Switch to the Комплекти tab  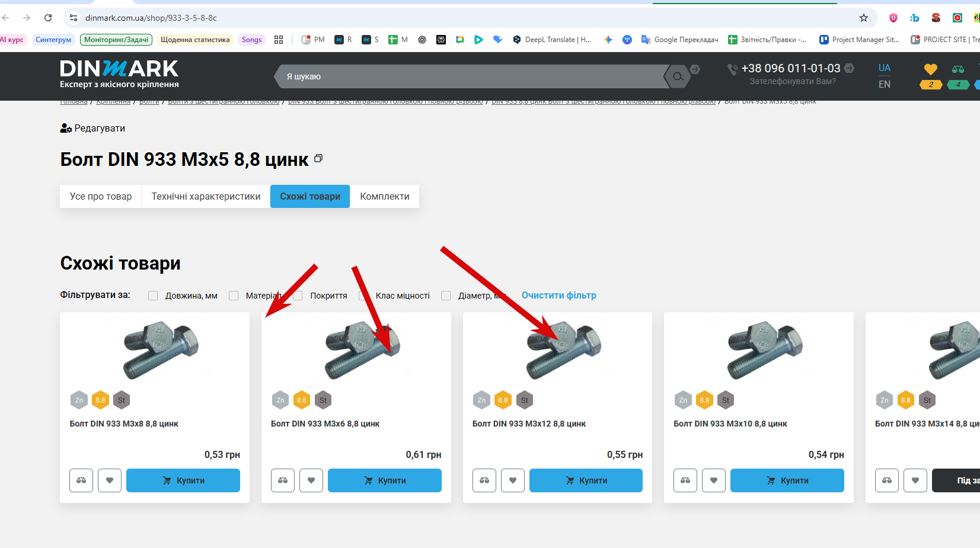(x=385, y=196)
